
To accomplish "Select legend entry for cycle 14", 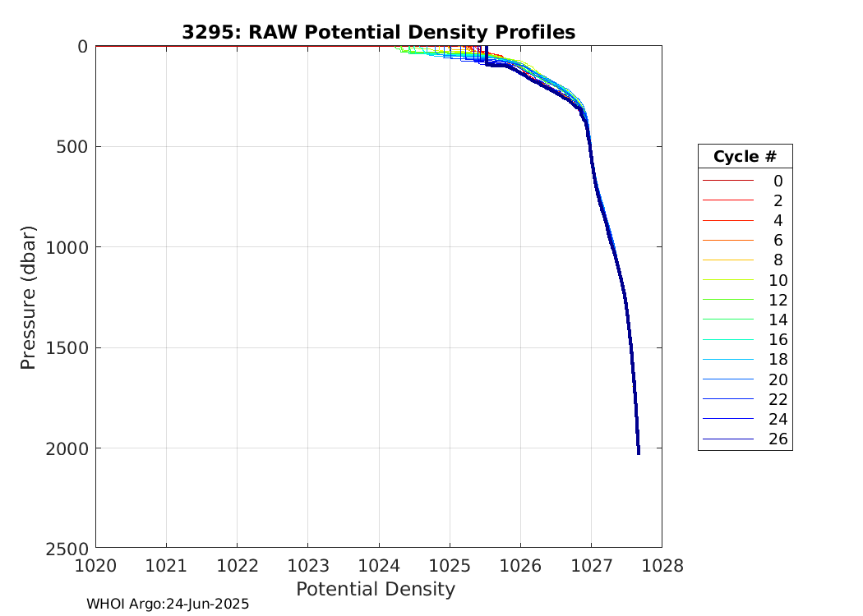I will coord(745,320).
